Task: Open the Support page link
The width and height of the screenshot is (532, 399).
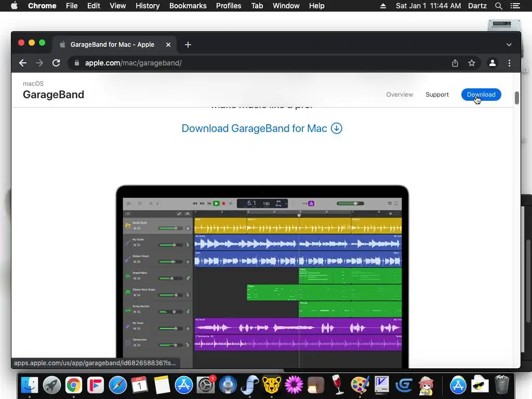Action: click(x=437, y=95)
